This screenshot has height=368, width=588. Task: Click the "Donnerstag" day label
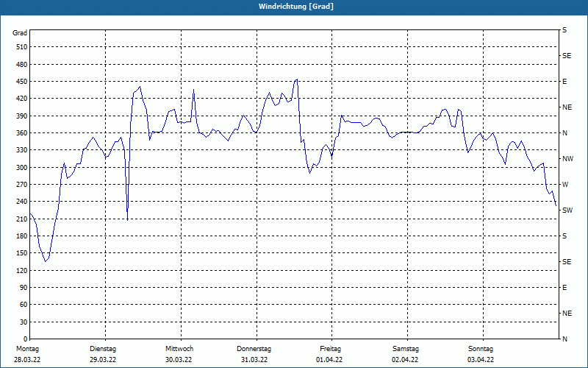tap(254, 349)
